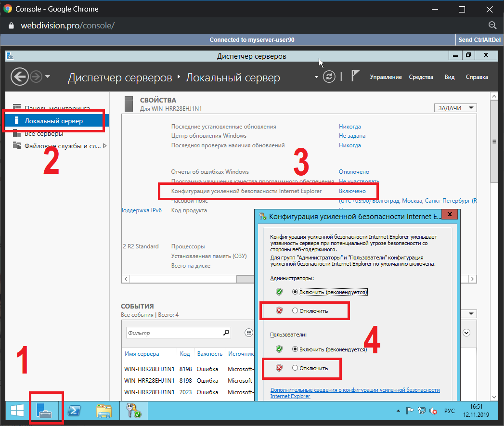This screenshot has width=504, height=426.
Task: Click the back navigation arrow
Action: tap(19, 77)
